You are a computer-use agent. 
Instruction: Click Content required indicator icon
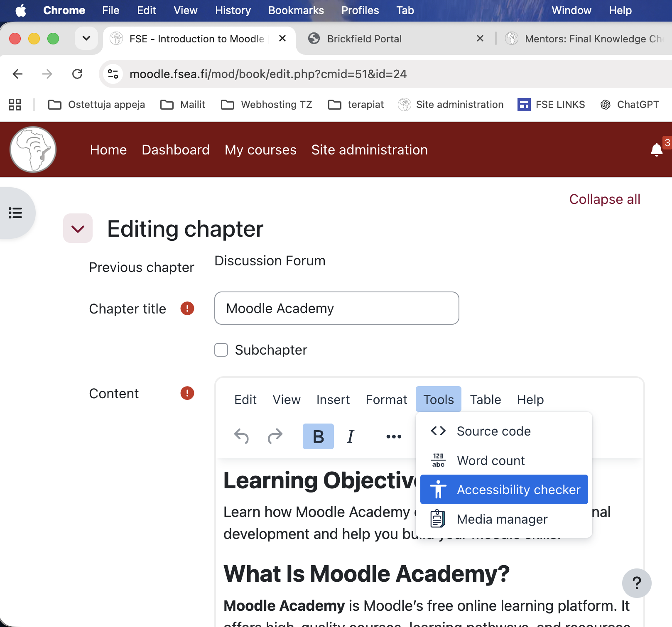point(187,393)
